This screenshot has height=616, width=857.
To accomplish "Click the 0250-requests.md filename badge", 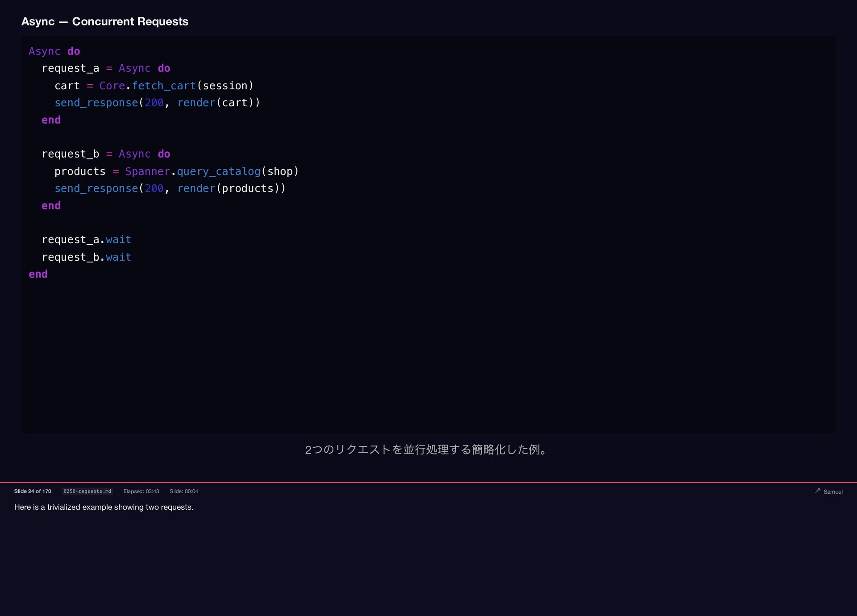I will (x=87, y=491).
